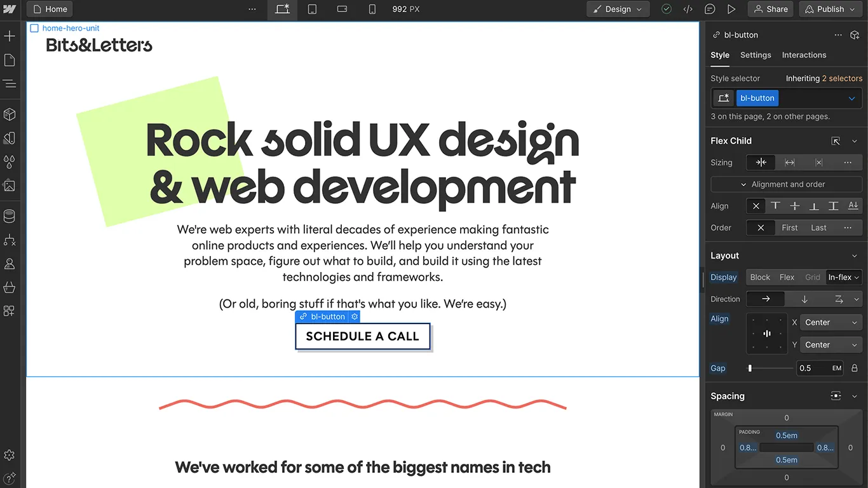Set Display to Flex

(787, 277)
